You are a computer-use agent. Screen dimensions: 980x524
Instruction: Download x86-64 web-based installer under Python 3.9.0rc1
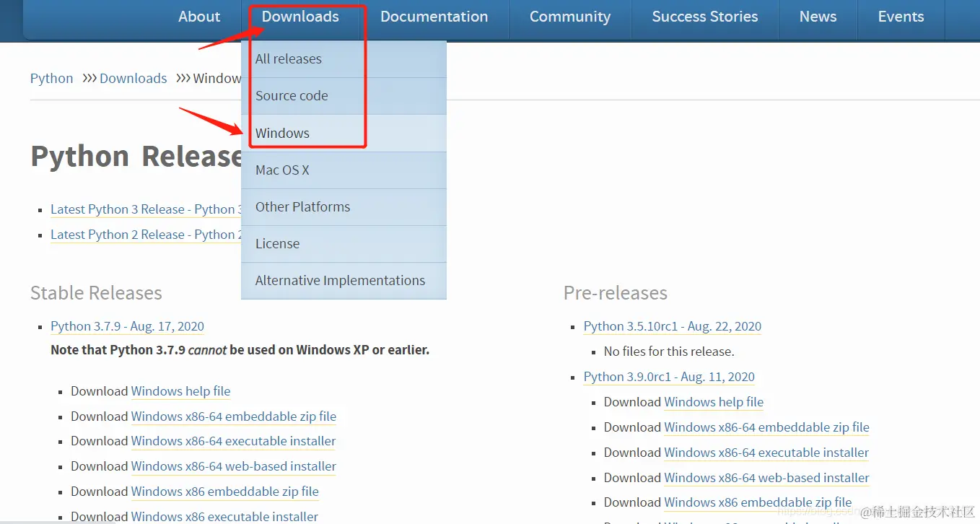tap(766, 478)
